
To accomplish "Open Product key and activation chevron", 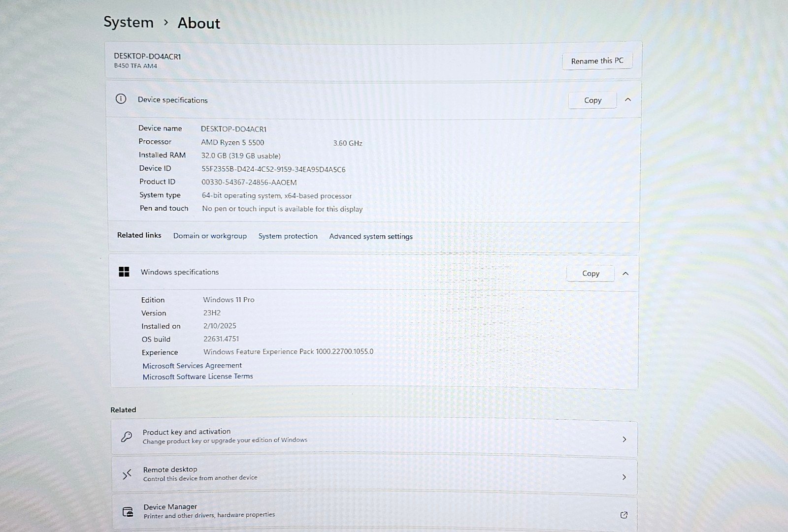I will point(624,439).
